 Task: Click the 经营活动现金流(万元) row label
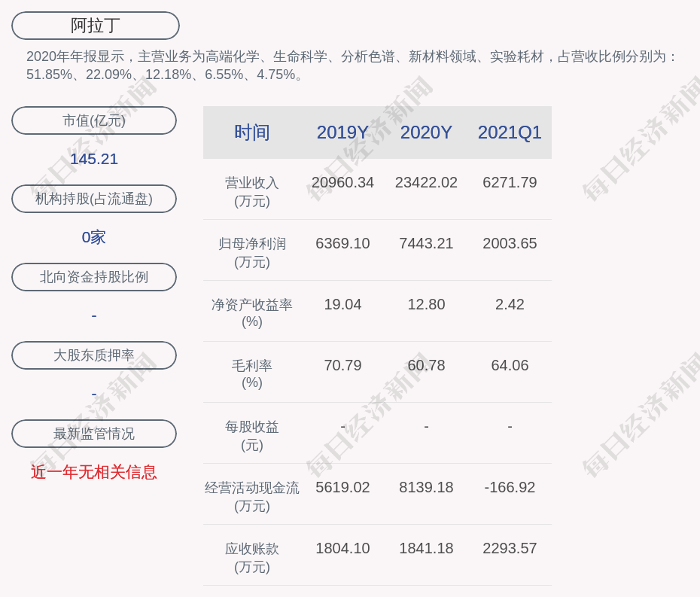252,497
